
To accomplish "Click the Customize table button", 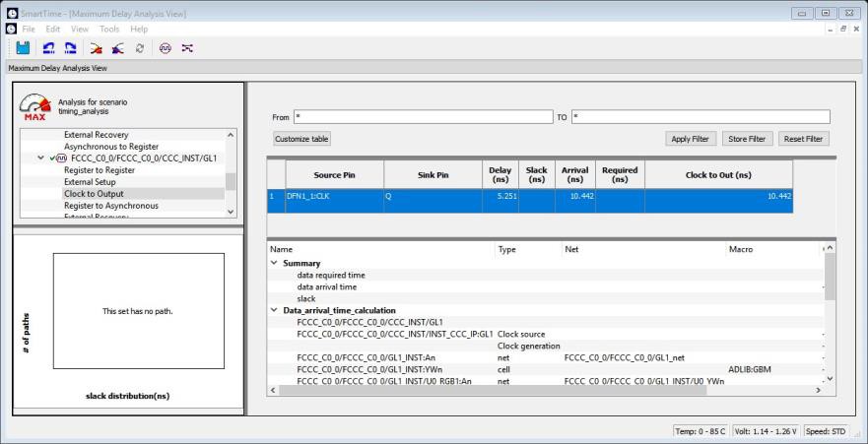I will (x=301, y=139).
